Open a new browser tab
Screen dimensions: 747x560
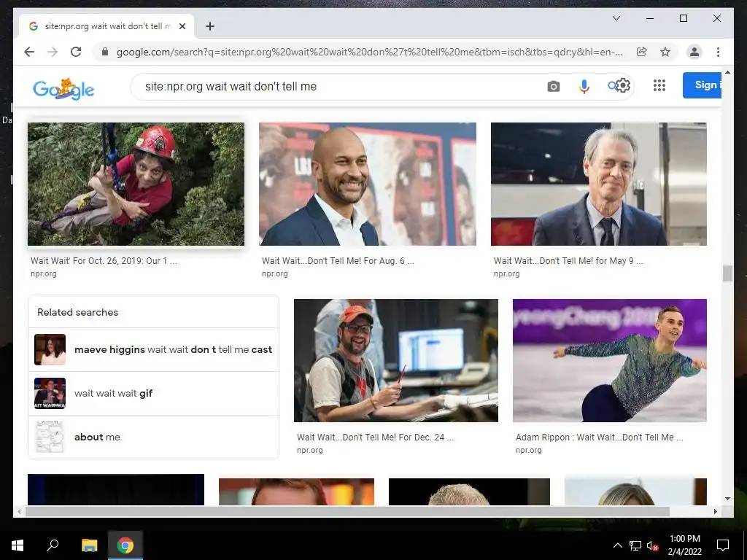210,26
